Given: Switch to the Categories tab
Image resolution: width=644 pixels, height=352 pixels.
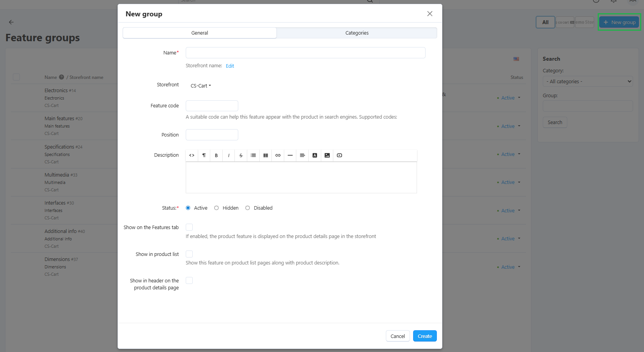Looking at the screenshot, I should [357, 33].
